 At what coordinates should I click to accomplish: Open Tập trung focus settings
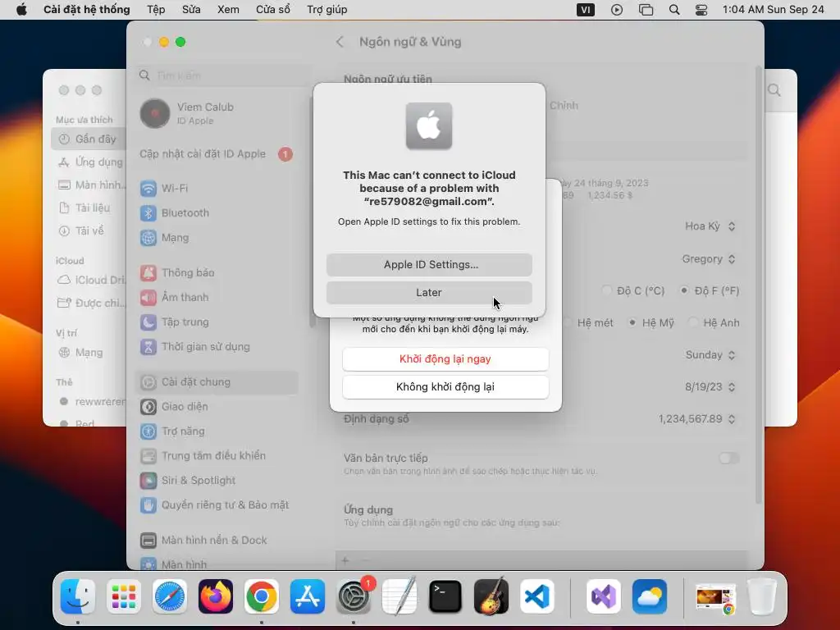[x=217, y=322]
